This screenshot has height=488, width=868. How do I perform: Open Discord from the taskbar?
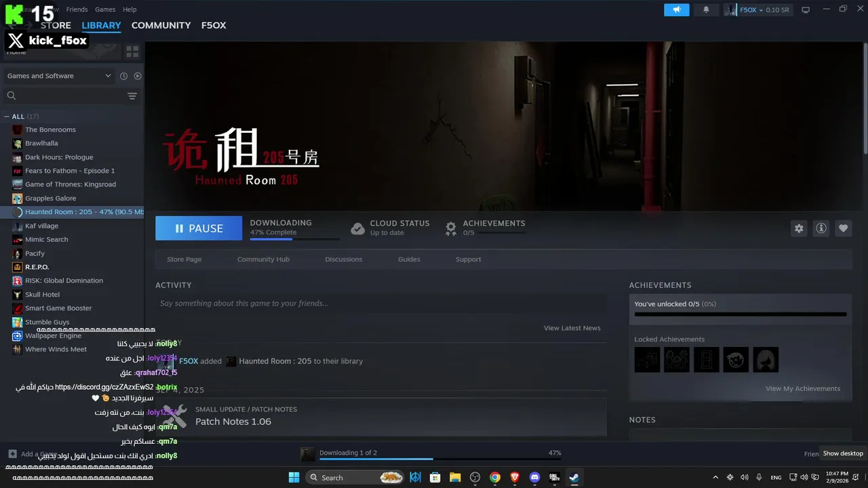(x=534, y=477)
